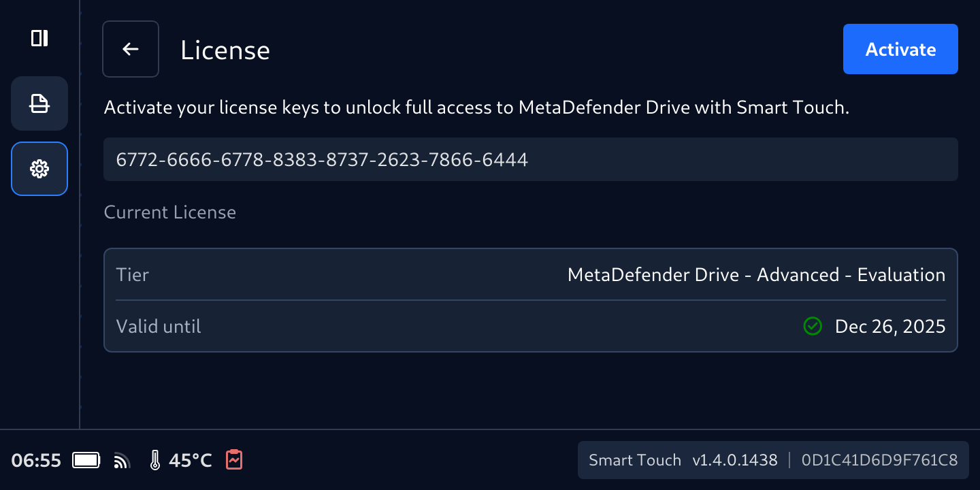Go back using the left arrow
Image resolution: width=980 pixels, height=490 pixels.
click(131, 49)
